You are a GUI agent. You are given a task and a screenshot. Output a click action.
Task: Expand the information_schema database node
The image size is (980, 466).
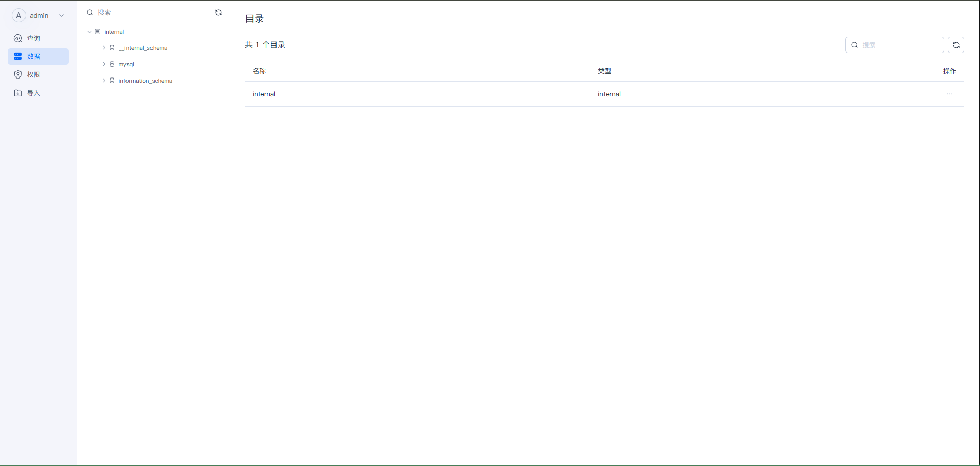pos(104,81)
